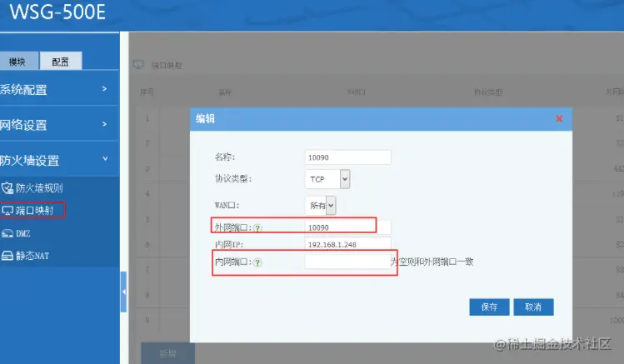Click the 防火墙规则 shield icon
This screenshot has width=624, height=364.
tap(7, 187)
